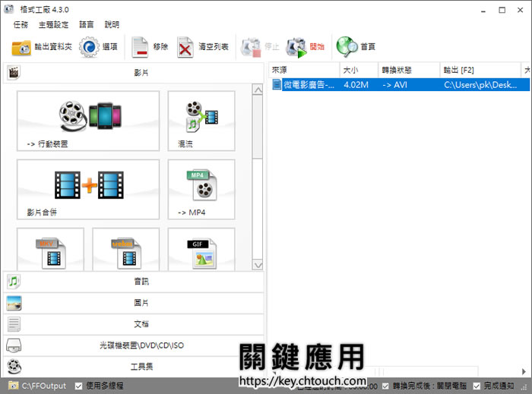Image resolution: width=532 pixels, height=394 pixels.
Task: Click the video panel scroll down arrow
Action: click(x=257, y=264)
